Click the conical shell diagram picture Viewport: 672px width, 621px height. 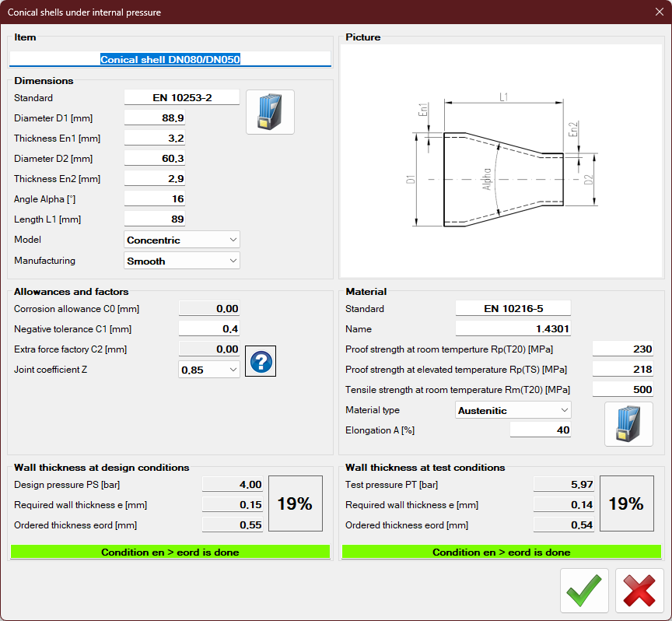coord(501,160)
